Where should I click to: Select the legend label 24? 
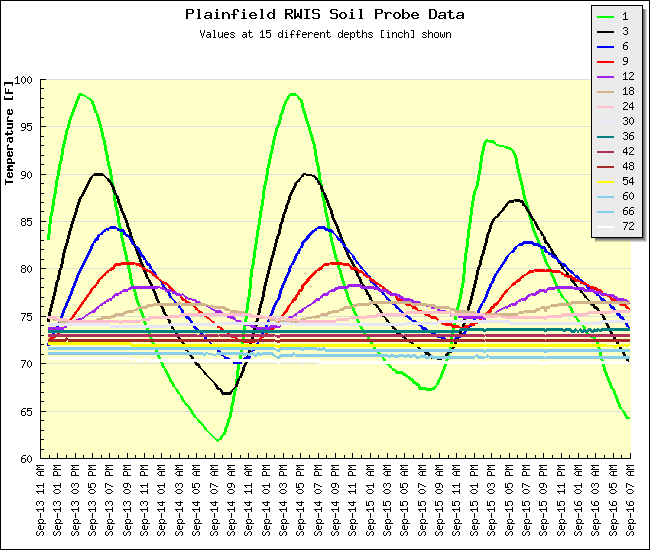point(626,106)
